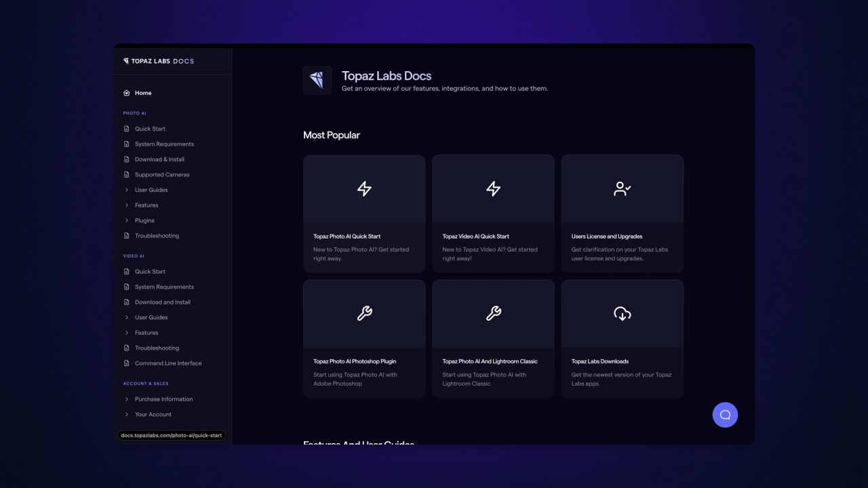This screenshot has height=488, width=868.
Task: Open the Topaz Photo AI Quick Start card
Action: (364, 213)
